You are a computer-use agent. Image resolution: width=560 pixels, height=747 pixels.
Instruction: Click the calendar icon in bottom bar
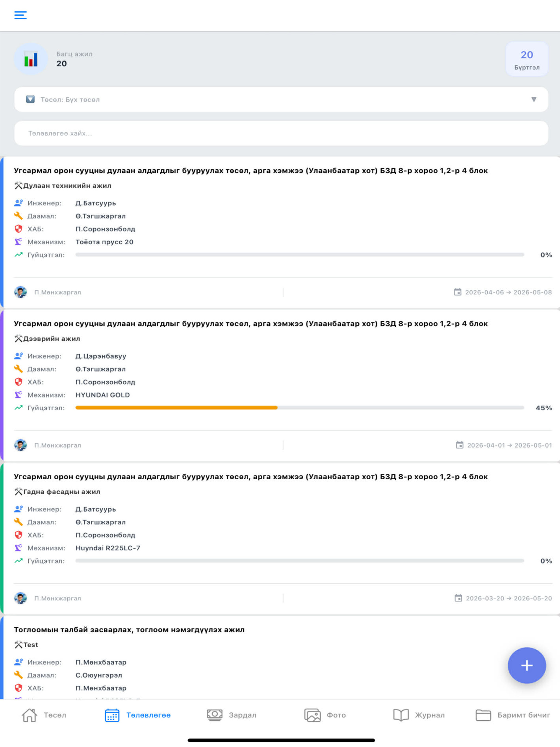tap(112, 715)
